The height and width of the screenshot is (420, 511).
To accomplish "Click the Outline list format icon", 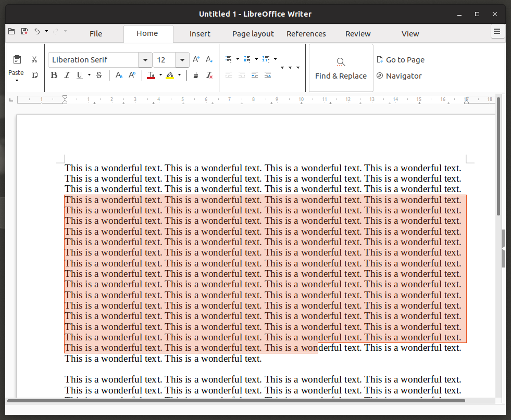I will [x=266, y=59].
